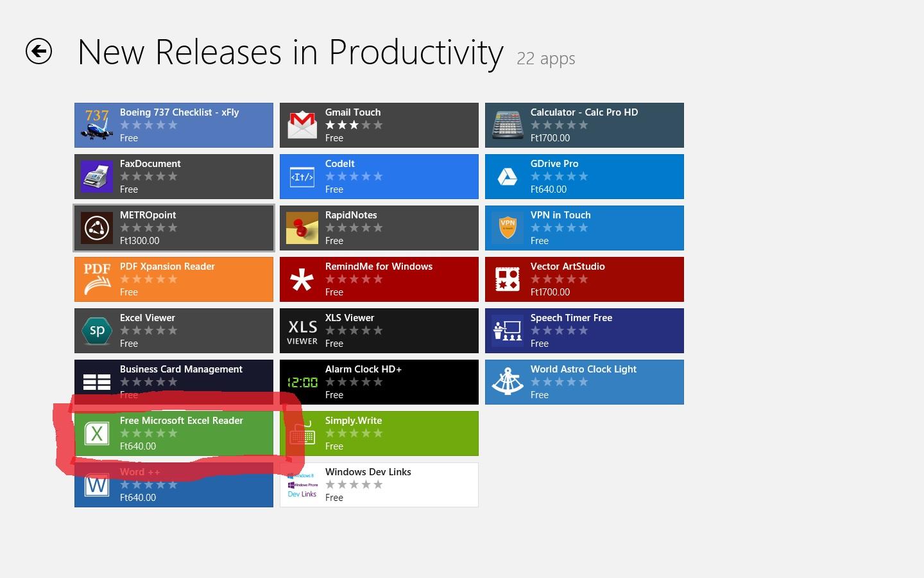
Task: Click the Excel Viewer 'sp' hexagon icon
Action: point(97,331)
